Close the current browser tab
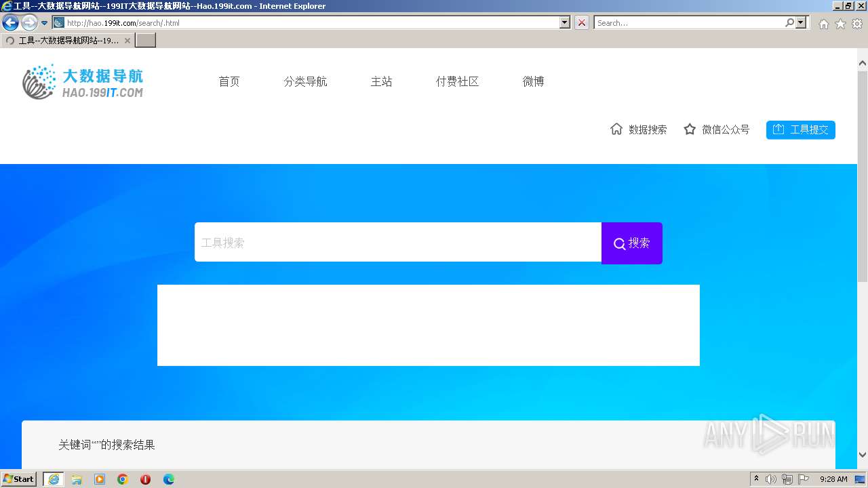The height and width of the screenshot is (488, 868). point(127,41)
